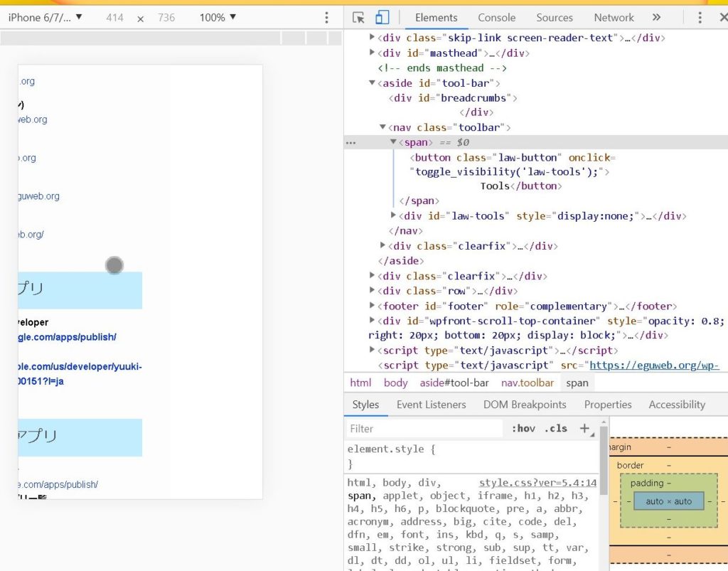Toggle the .cls element classes panel
Viewport: 728px width, 571px height.
click(x=555, y=428)
